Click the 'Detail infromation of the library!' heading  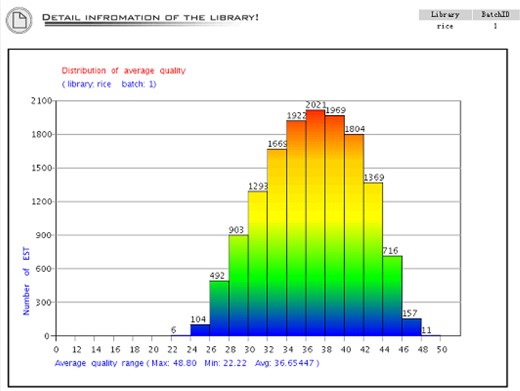(150, 17)
